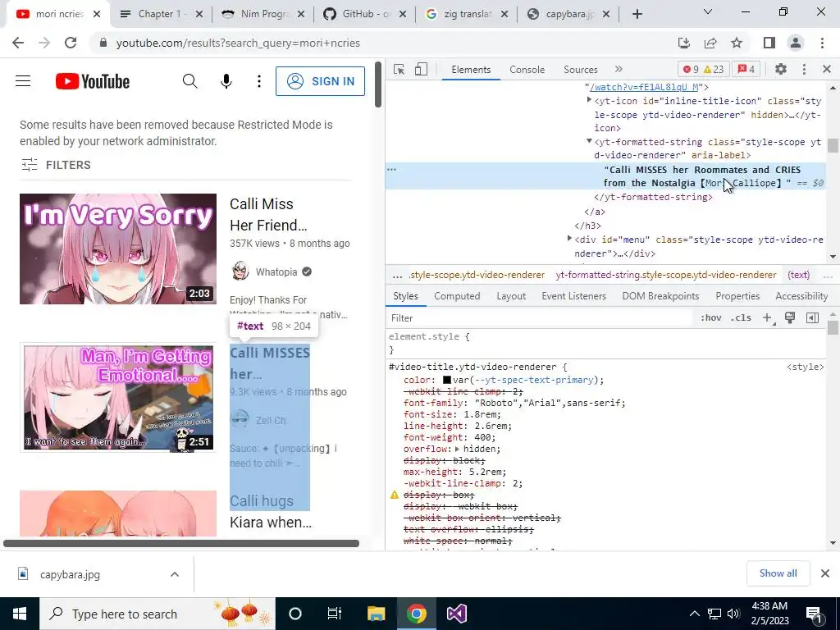Image resolution: width=840 pixels, height=630 pixels.
Task: Follow the /watch?v=fE1AL8lqU_M link
Action: [x=644, y=87]
